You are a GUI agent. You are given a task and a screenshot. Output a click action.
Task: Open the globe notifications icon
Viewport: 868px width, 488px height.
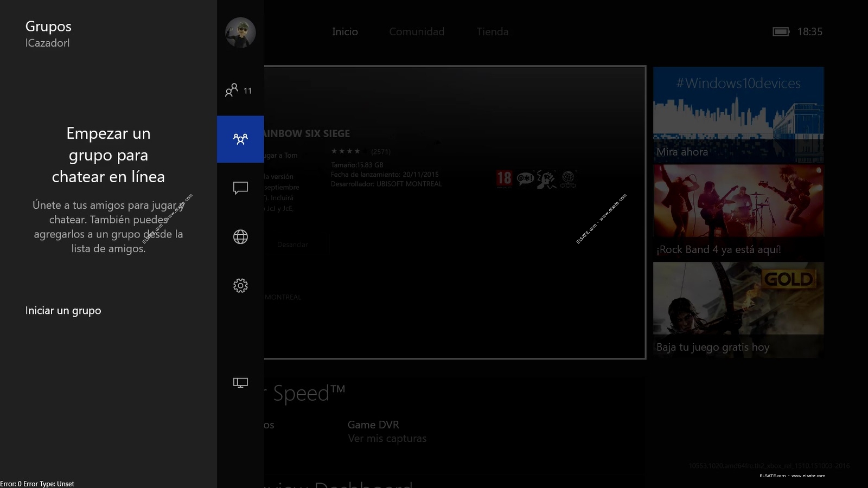click(x=240, y=237)
